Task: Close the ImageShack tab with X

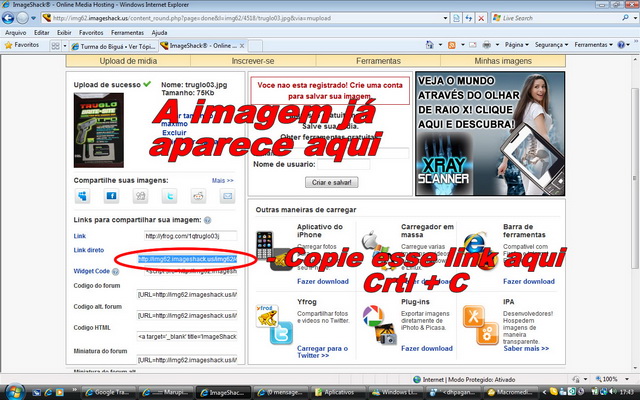Action: click(242, 46)
